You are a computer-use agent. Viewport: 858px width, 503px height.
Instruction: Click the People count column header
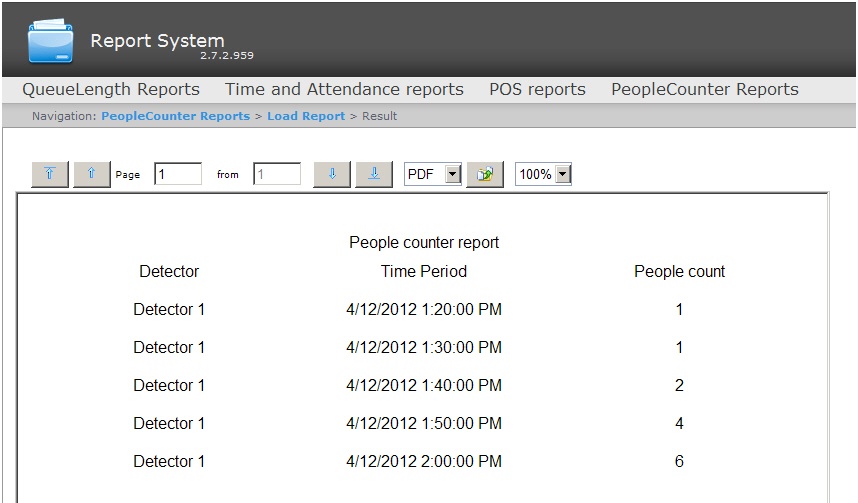(679, 271)
